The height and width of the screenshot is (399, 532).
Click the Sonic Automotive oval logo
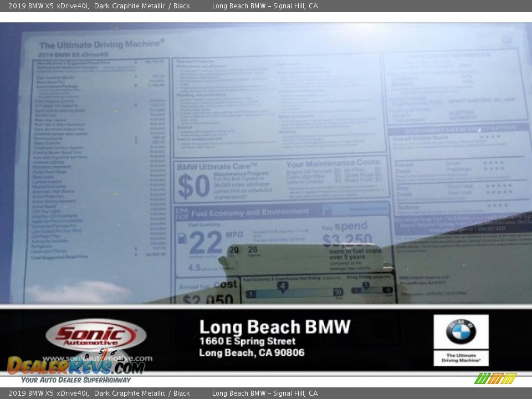coord(95,335)
